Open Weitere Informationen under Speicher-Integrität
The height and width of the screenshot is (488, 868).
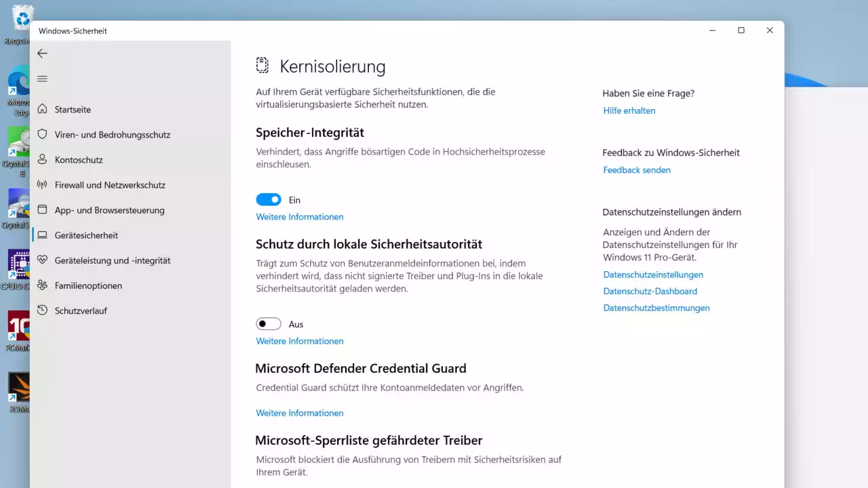[x=300, y=217]
